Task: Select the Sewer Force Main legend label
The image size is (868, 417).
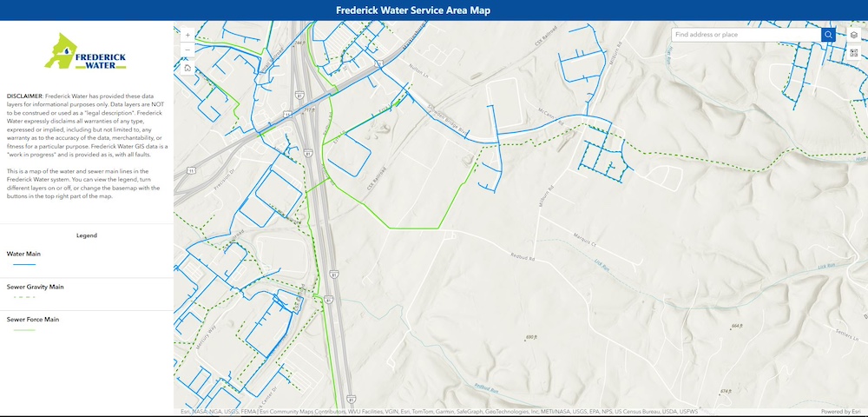Action: pos(33,320)
